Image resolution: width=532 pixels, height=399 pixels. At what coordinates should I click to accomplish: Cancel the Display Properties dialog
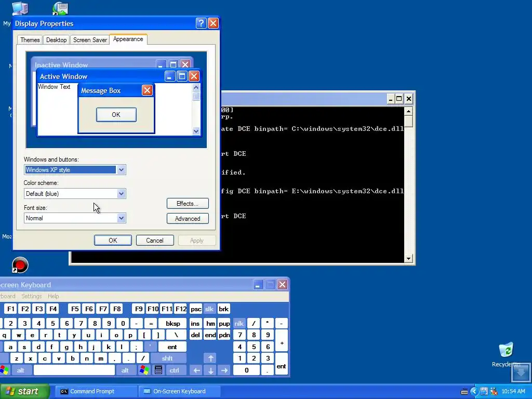(x=155, y=240)
